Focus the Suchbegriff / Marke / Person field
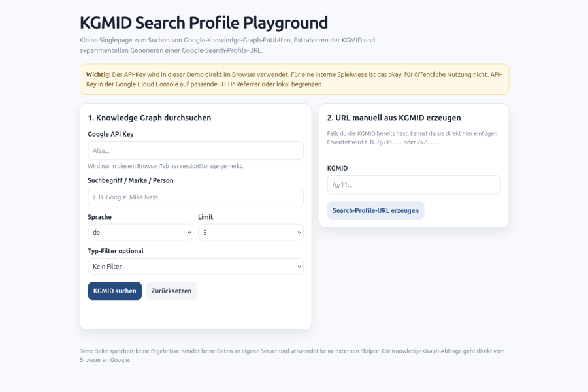 tap(195, 197)
